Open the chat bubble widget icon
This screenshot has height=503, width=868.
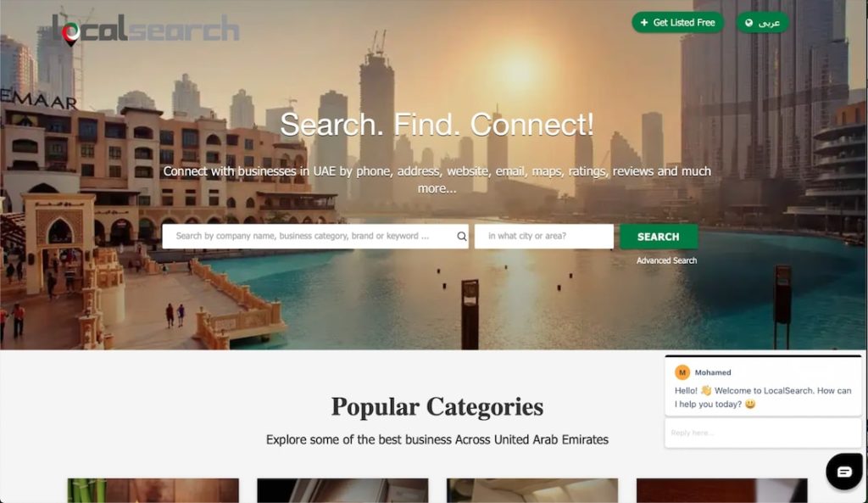coord(843,472)
